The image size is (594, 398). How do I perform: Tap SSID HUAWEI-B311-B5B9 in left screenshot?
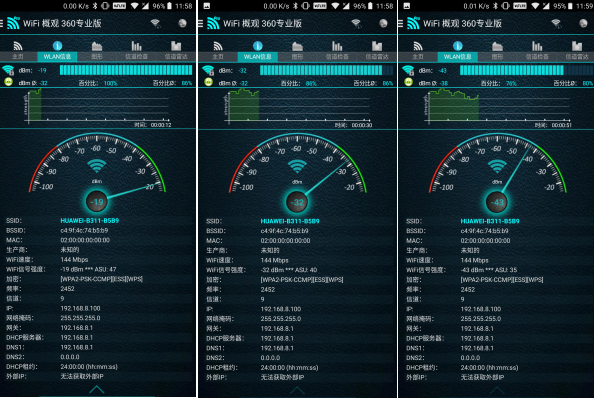(90, 220)
